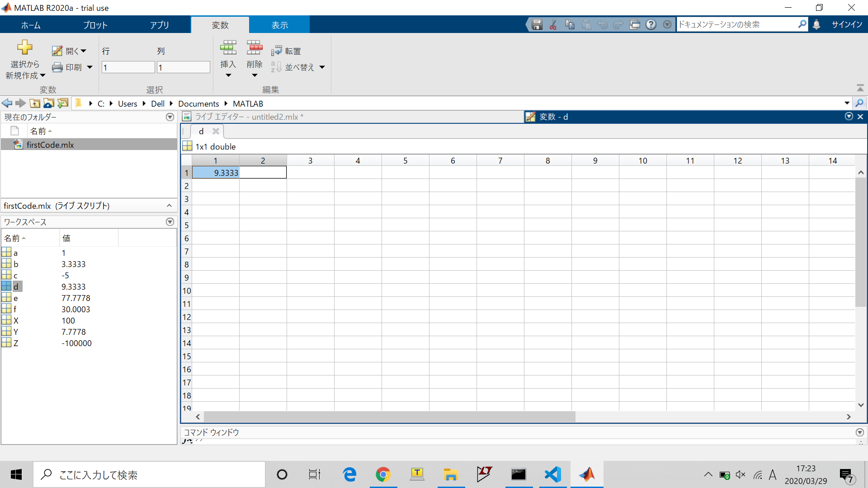
Task: Expand the Insert dropdown arrow
Action: 228,75
